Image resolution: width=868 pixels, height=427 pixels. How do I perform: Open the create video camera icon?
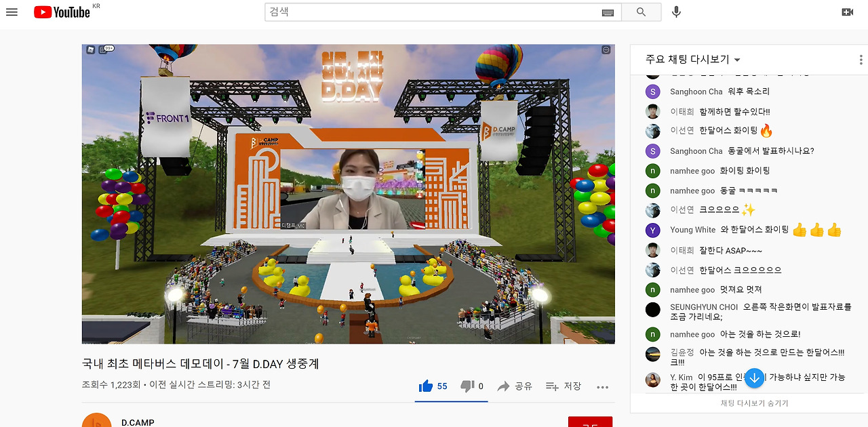847,12
